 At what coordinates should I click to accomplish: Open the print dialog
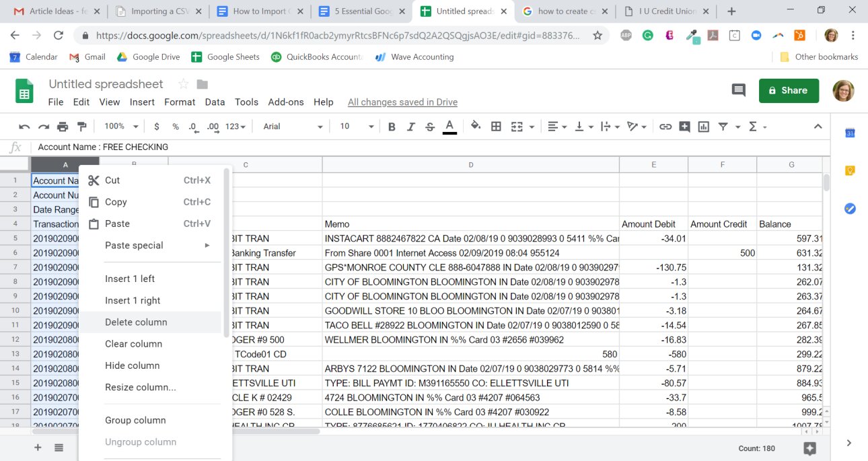click(61, 126)
